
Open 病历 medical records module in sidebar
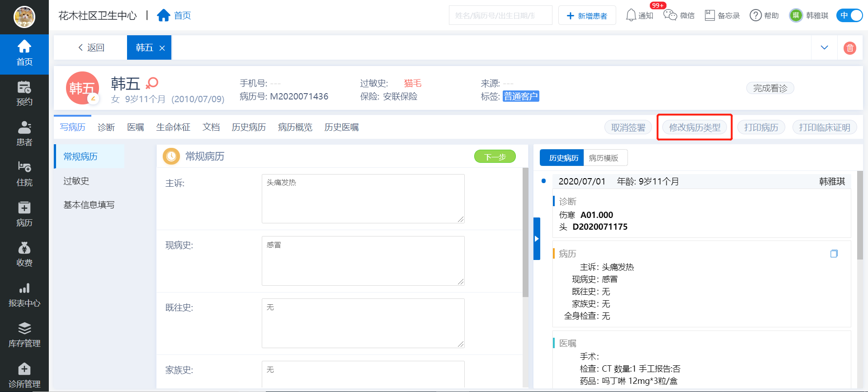(x=24, y=214)
